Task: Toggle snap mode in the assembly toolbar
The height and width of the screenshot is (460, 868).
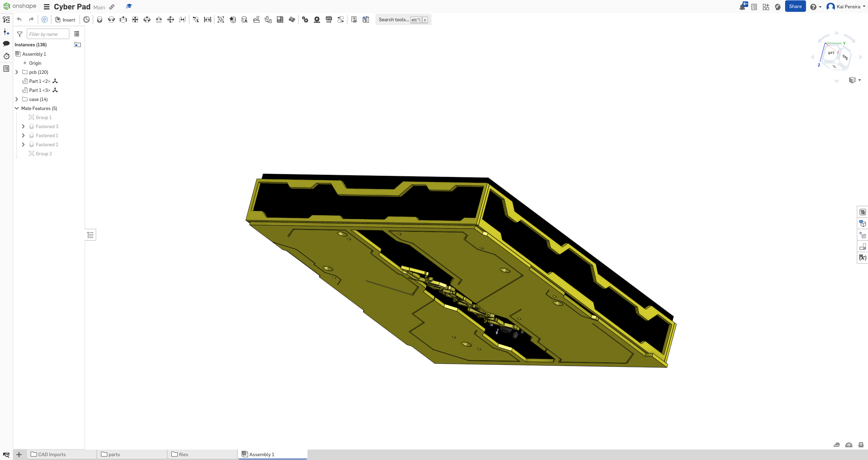Action: 245,20
